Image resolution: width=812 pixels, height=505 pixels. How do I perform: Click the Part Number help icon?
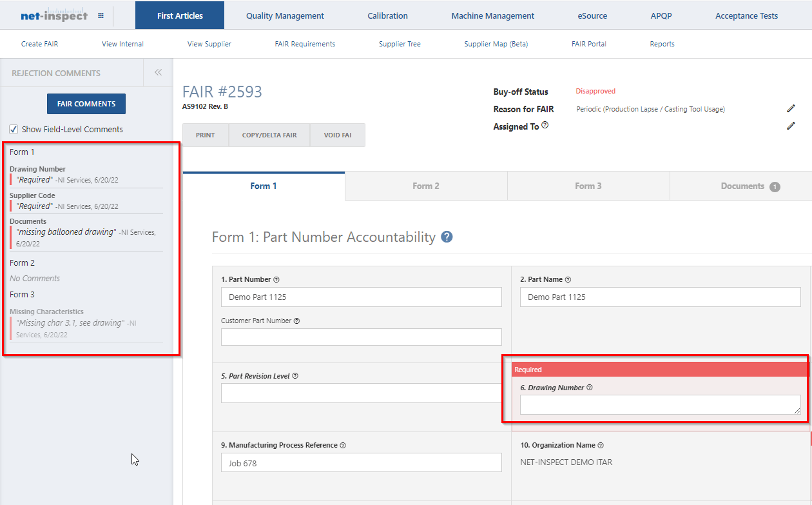(x=276, y=279)
